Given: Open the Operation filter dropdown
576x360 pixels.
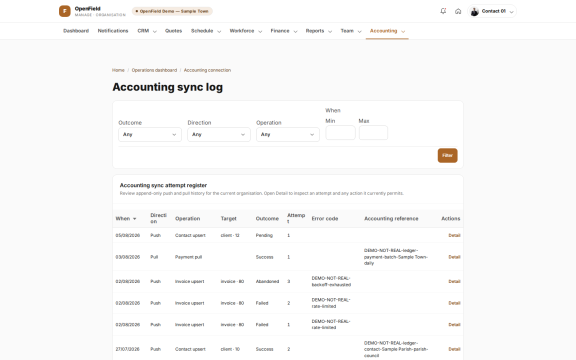Looking at the screenshot, I should coord(288,134).
